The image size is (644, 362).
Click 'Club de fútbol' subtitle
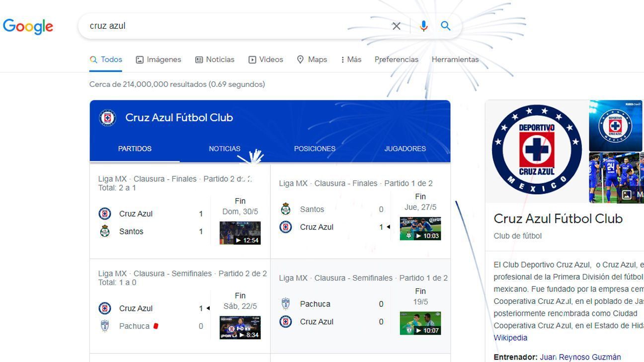tap(518, 236)
